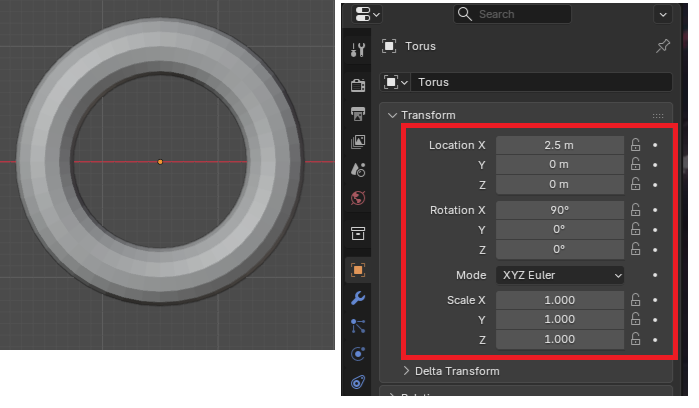Open the Modifiers wrench tab
This screenshot has width=699, height=408.
coord(358,298)
